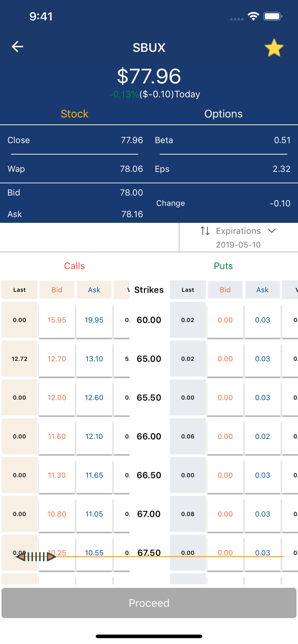This screenshot has width=298, height=644.
Task: Tap the Puts section label
Action: click(223, 266)
